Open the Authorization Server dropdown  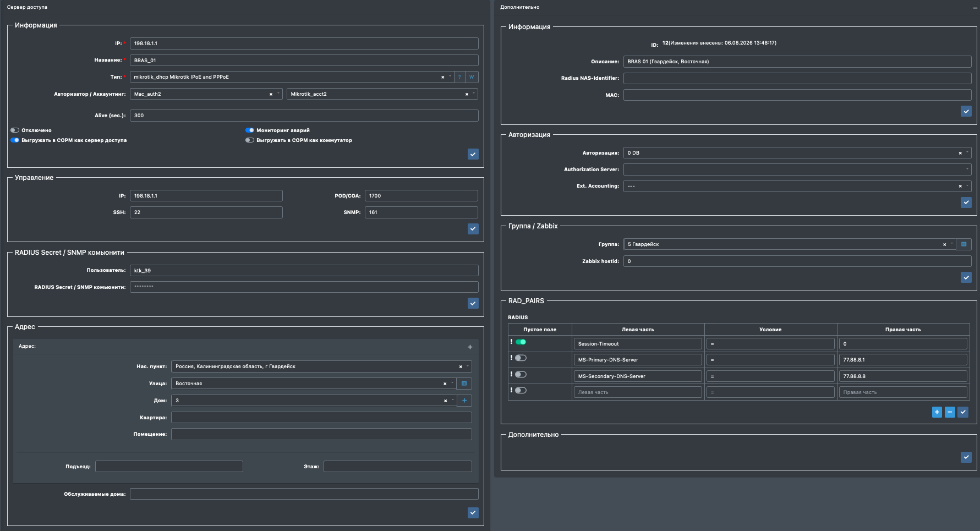pyautogui.click(x=797, y=169)
